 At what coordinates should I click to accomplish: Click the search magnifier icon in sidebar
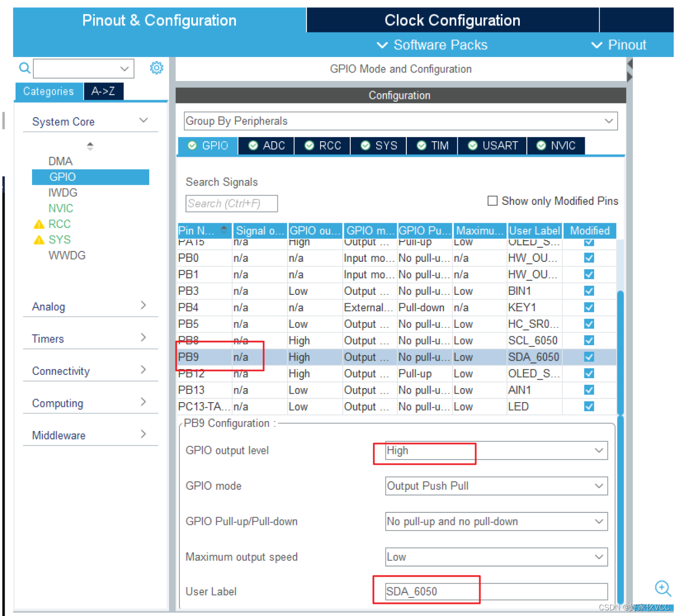pos(24,68)
